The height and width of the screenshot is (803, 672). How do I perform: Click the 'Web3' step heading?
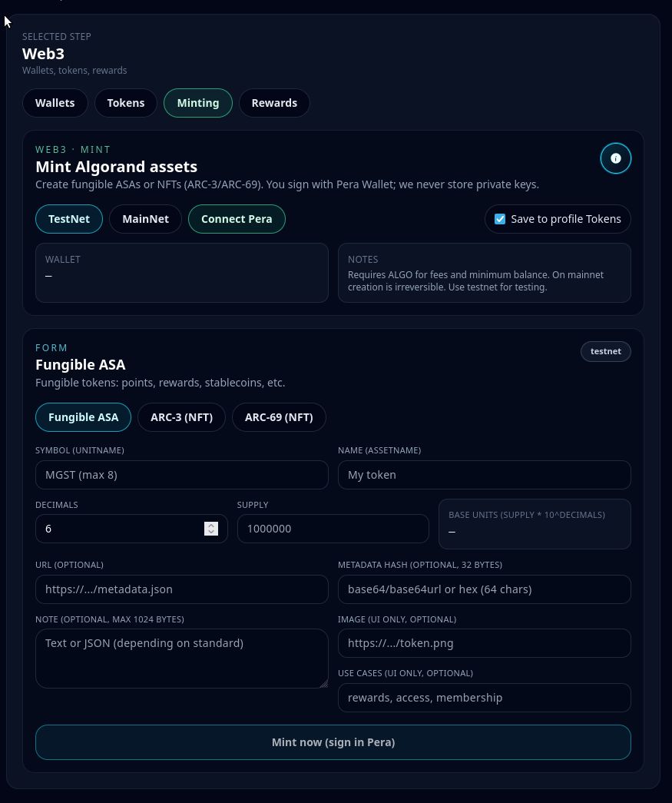point(43,54)
